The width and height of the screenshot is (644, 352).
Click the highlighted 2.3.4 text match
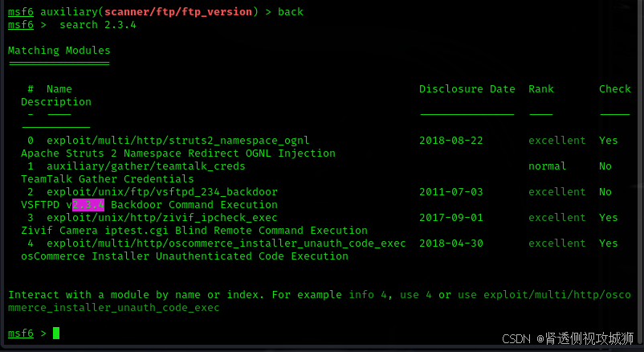pos(88,205)
